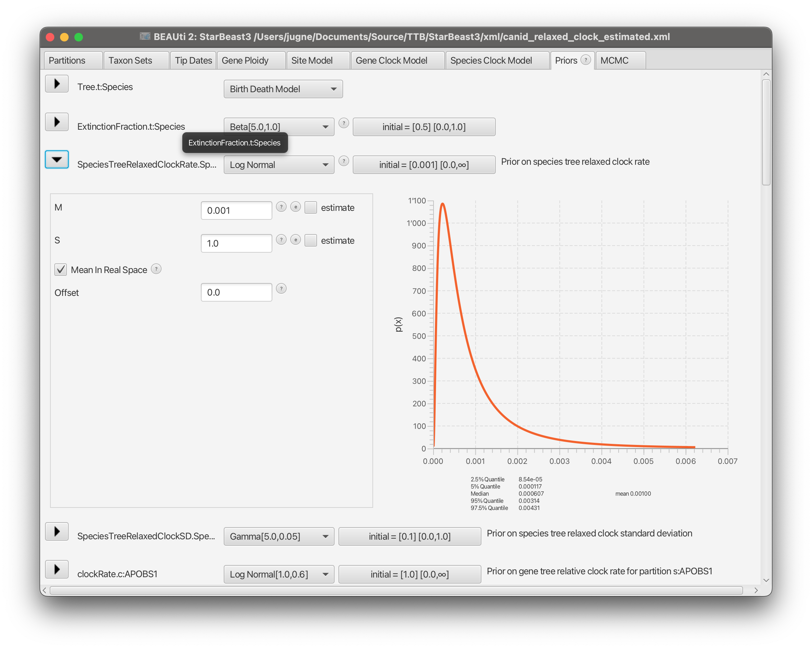This screenshot has height=649, width=812.
Task: Enable estimate checkbox for M
Action: [310, 208]
